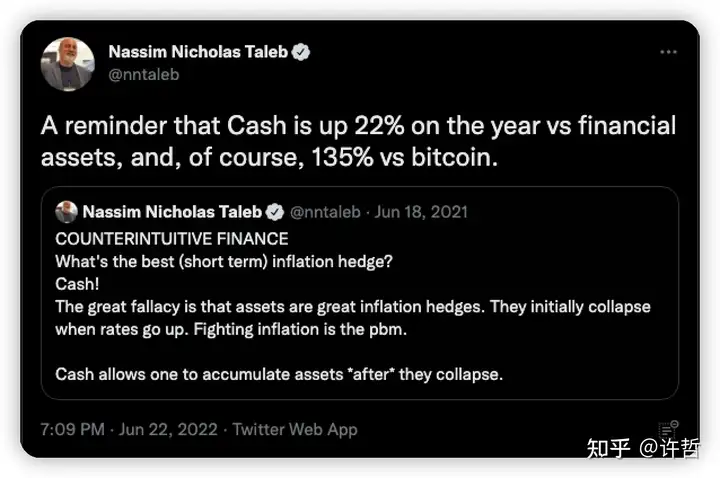Click the author name inside the quoted tweet

171,212
